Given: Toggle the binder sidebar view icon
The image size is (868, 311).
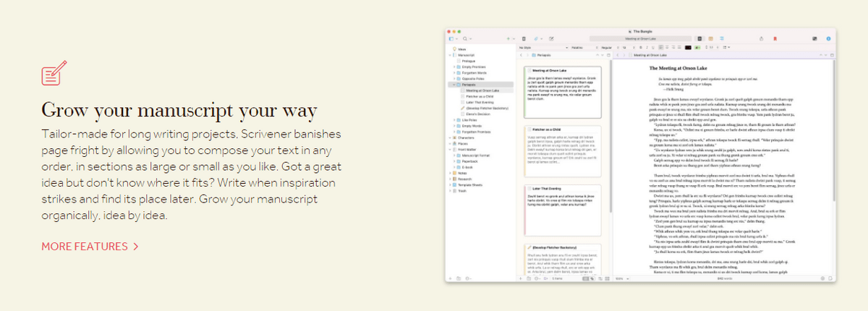Looking at the screenshot, I should tap(451, 38).
